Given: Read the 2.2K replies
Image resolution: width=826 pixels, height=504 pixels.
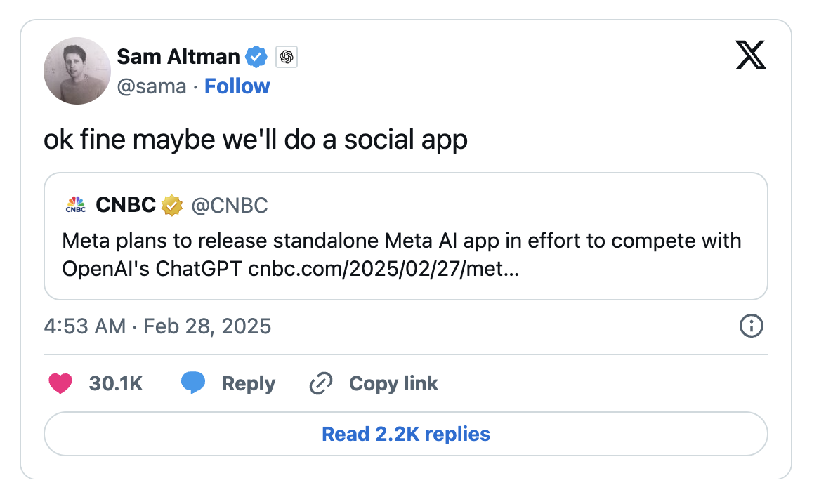Looking at the screenshot, I should point(405,434).
